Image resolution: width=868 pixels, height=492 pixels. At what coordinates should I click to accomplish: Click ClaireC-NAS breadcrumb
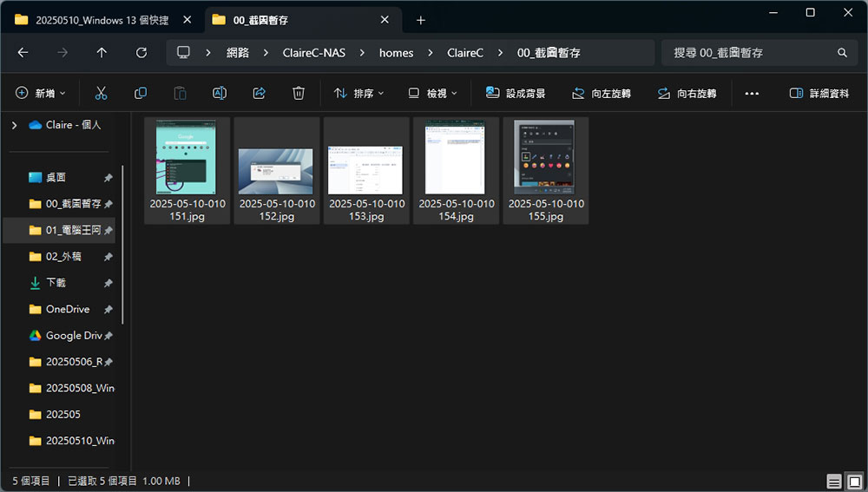[x=314, y=53]
